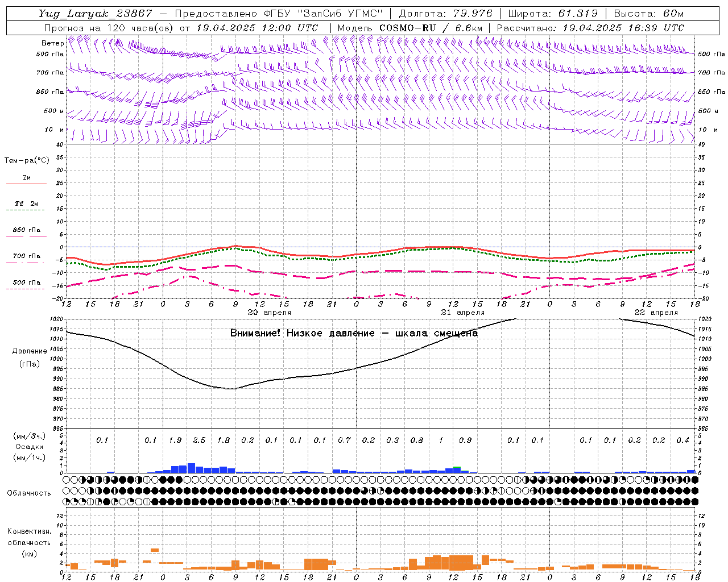Click the lowest point of the pressure curve
The width and height of the screenshot is (728, 582).
point(231,389)
